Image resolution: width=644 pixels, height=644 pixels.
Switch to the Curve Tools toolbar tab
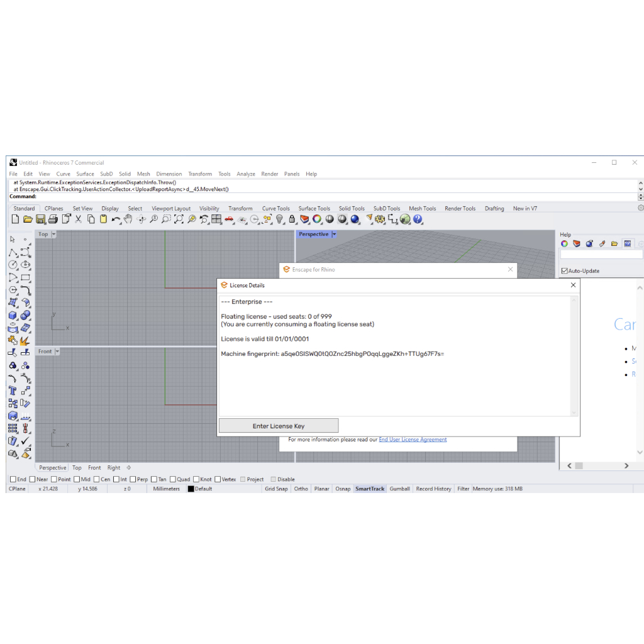click(275, 209)
